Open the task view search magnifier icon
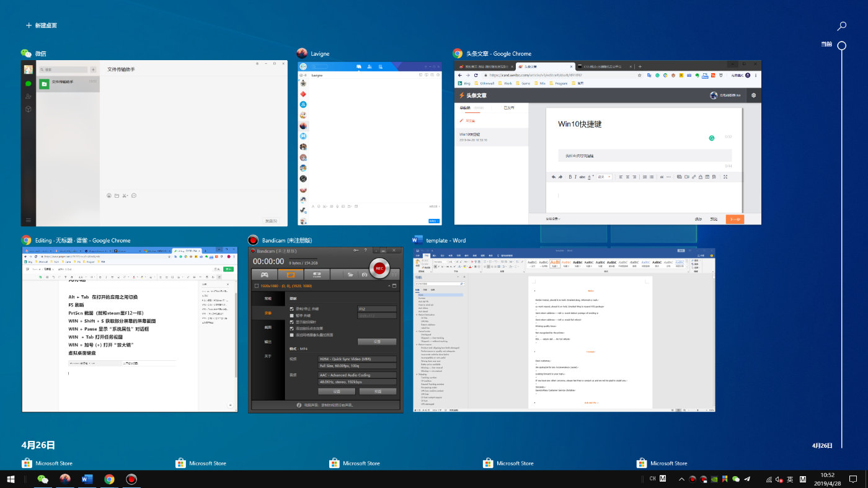The height and width of the screenshot is (488, 868). click(x=842, y=26)
